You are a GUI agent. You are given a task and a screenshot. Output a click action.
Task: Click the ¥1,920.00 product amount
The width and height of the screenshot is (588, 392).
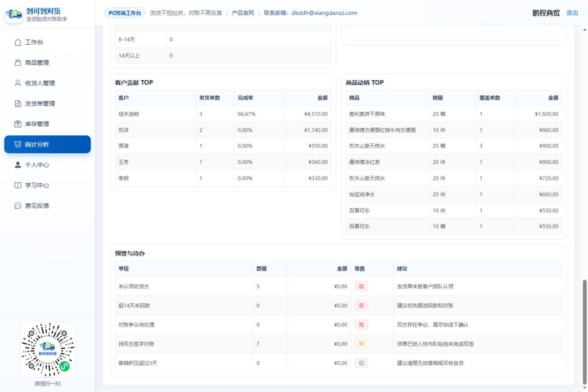click(547, 114)
